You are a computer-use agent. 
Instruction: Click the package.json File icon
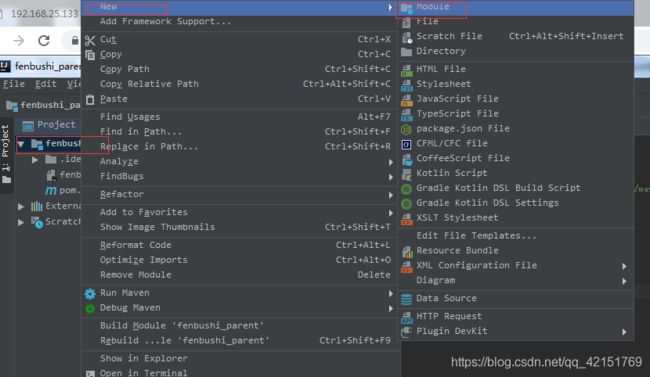click(x=407, y=129)
